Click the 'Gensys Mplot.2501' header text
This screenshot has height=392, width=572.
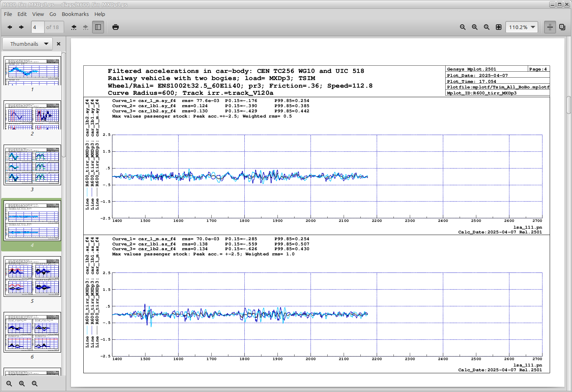(472, 69)
